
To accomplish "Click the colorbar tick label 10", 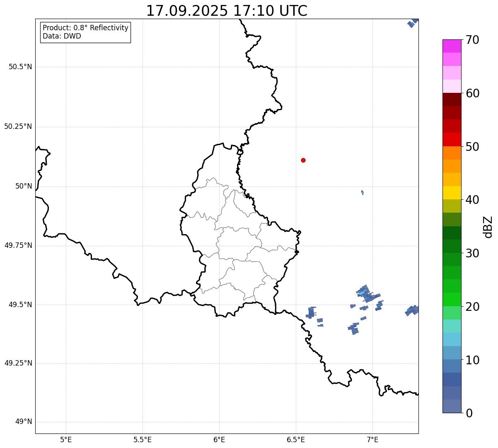I will pos(472,360).
